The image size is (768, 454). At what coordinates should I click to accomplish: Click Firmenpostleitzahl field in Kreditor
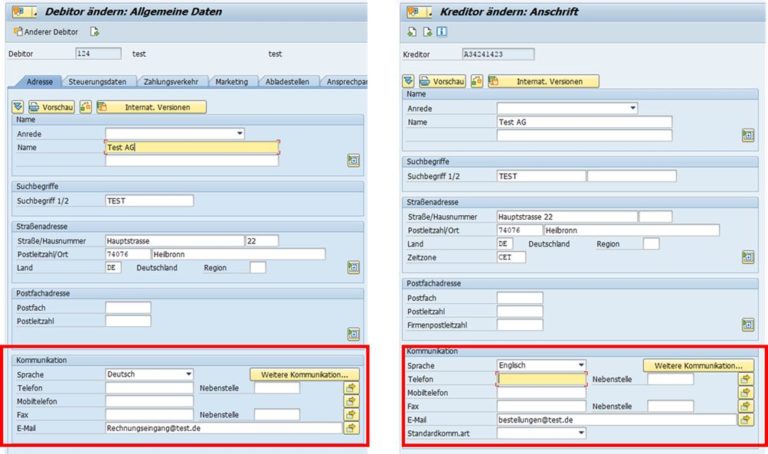coord(520,325)
